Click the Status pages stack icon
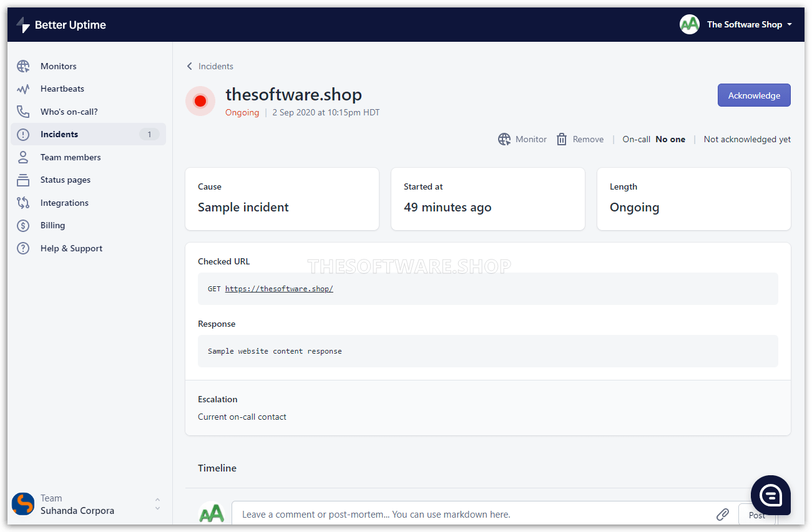The width and height of the screenshot is (812, 532). pos(23,180)
